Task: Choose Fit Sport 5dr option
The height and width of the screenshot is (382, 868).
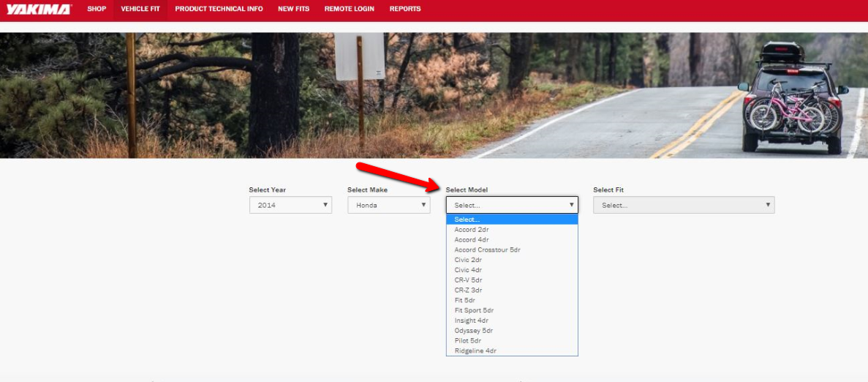Action: coord(512,310)
